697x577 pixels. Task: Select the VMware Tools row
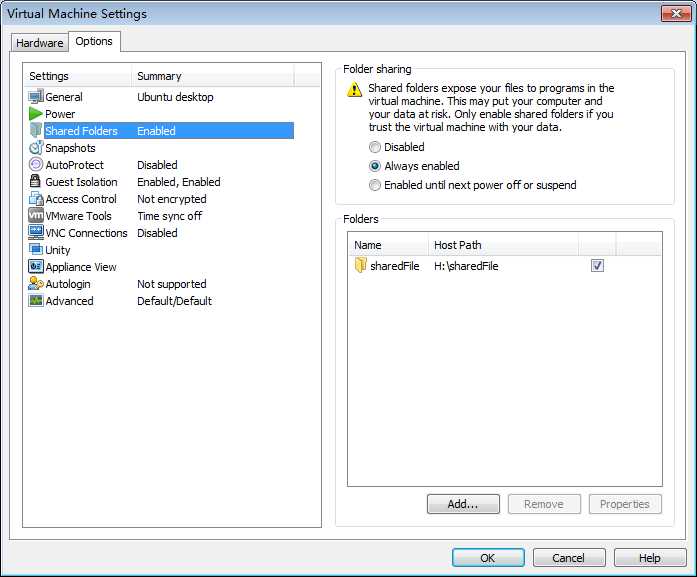coord(160,216)
